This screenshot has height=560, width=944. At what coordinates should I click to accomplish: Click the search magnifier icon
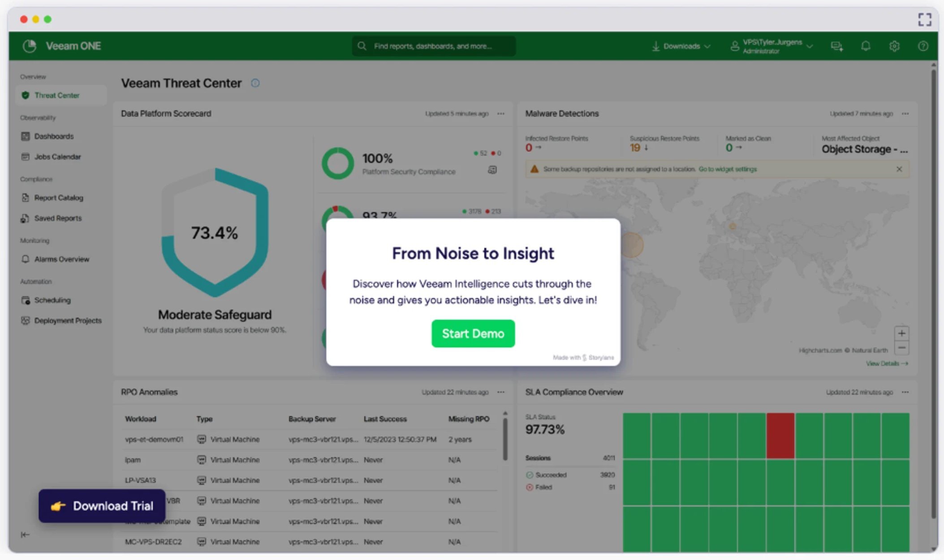pos(362,46)
